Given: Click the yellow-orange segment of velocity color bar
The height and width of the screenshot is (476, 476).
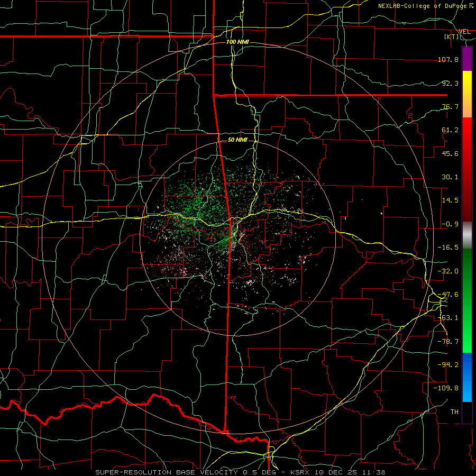Looking at the screenshot, I should (467, 94).
